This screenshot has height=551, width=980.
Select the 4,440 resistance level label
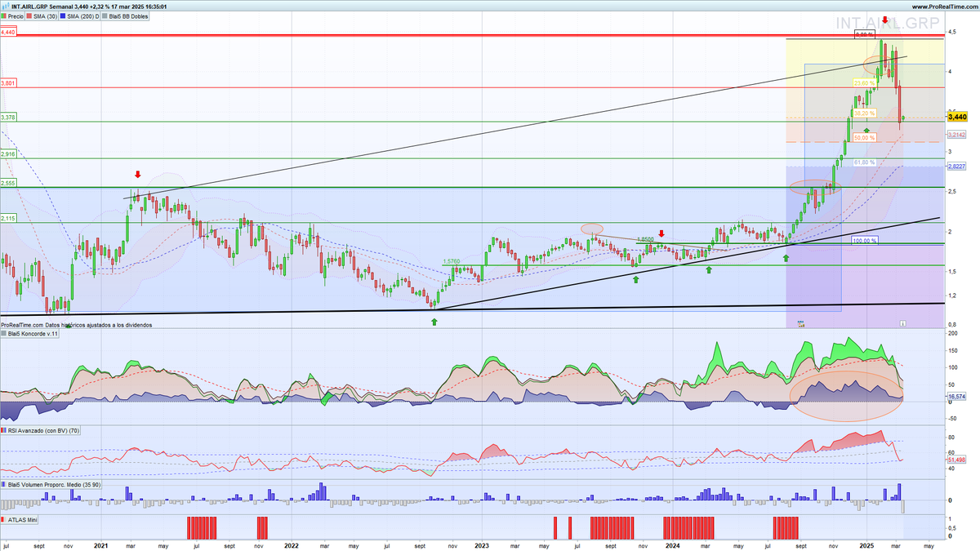point(8,31)
